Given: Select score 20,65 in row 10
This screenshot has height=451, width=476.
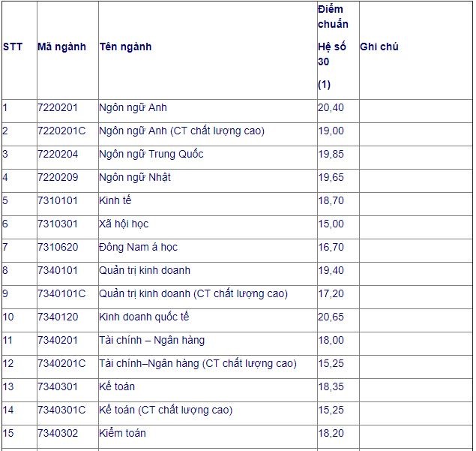Looking at the screenshot, I should pyautogui.click(x=331, y=317).
